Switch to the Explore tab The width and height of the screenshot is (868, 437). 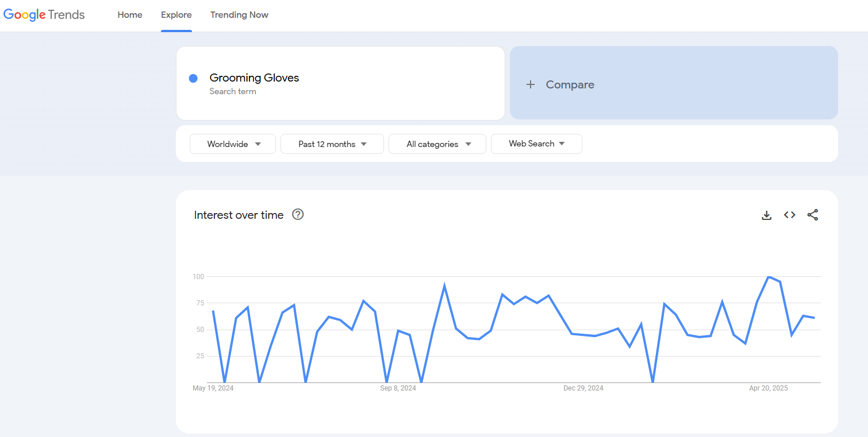176,15
